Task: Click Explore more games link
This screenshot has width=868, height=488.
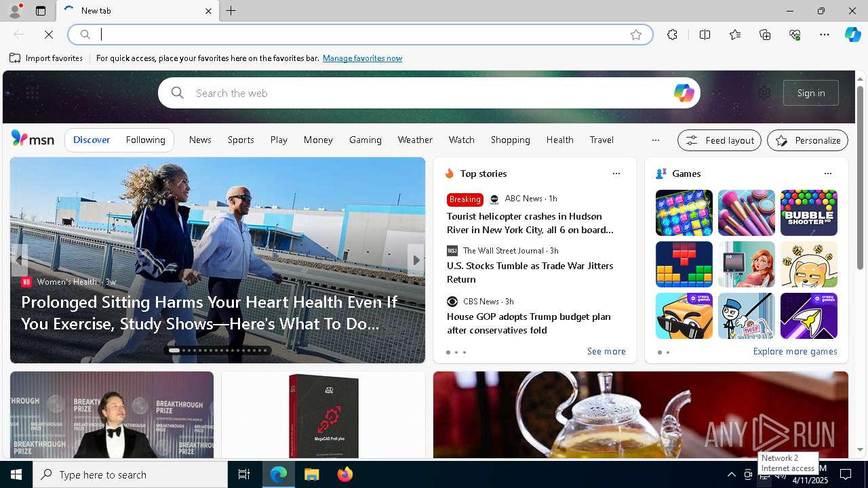Action: pos(795,351)
